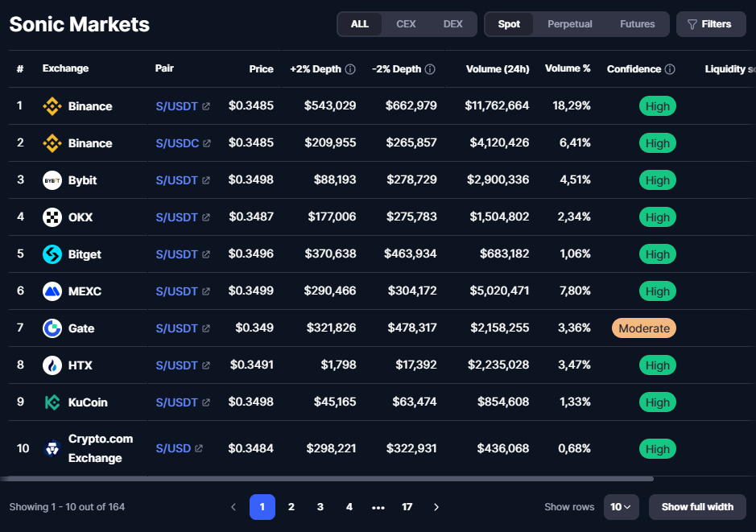
Task: Switch to the DEX tab
Action: [x=452, y=24]
